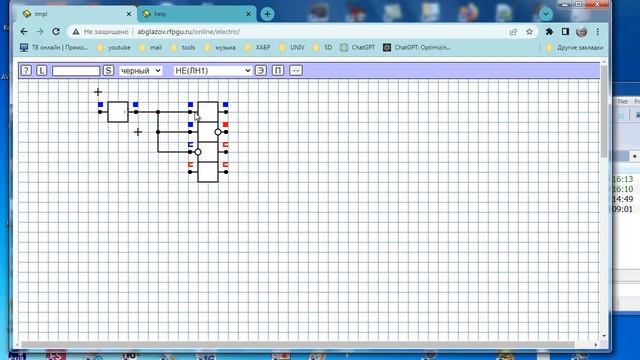Open the tools bookmark folder
Viewport: 640px width, 360px height.
pyautogui.click(x=183, y=47)
